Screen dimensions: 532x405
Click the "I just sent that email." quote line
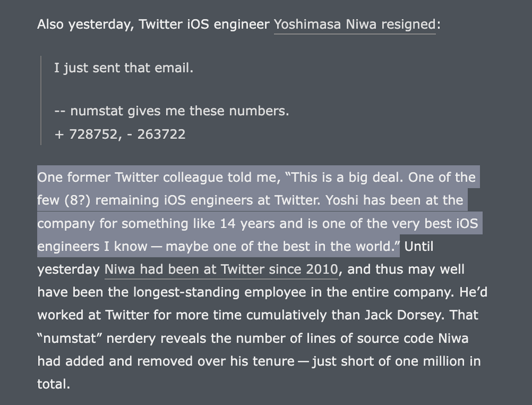click(x=124, y=68)
